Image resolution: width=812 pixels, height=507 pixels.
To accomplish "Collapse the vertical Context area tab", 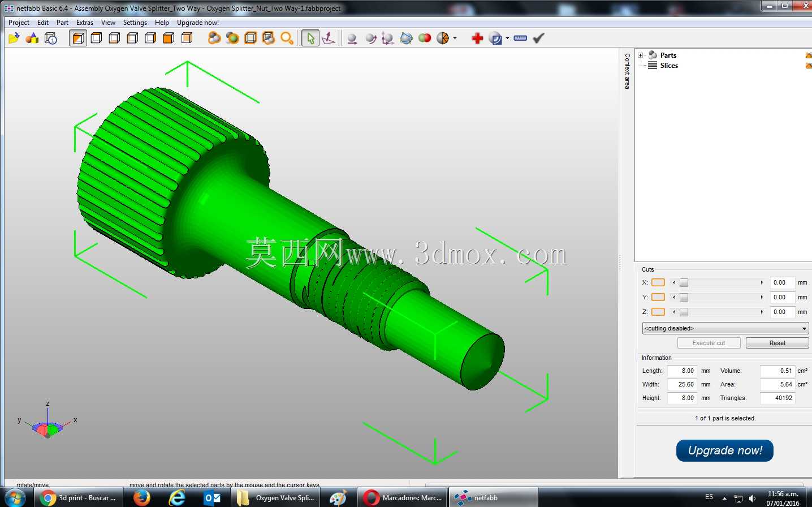I will (627, 71).
